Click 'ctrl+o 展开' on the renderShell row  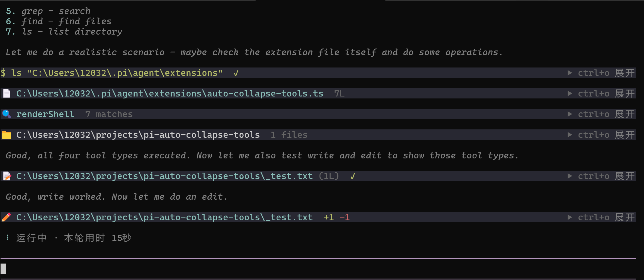(606, 114)
